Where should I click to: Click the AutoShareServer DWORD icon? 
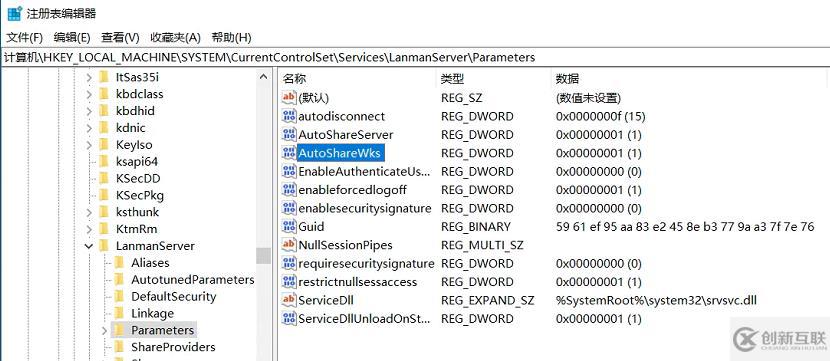289,134
